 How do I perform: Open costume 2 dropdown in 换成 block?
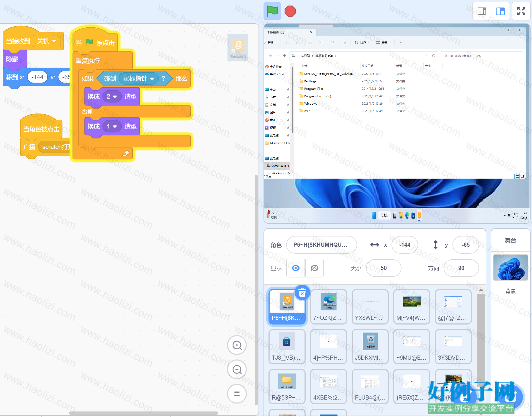click(x=112, y=96)
